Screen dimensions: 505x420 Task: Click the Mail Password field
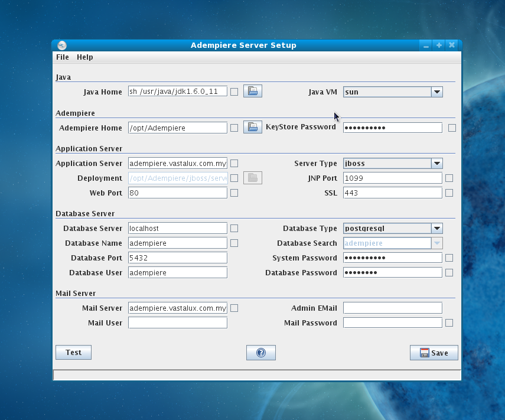pos(393,323)
